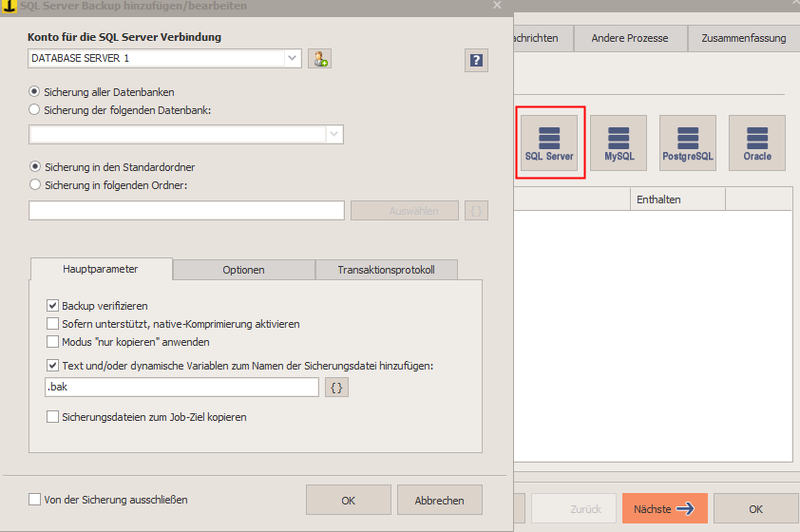This screenshot has width=800, height=532.
Task: Select the PostgreSQL backup type icon
Action: click(x=688, y=142)
